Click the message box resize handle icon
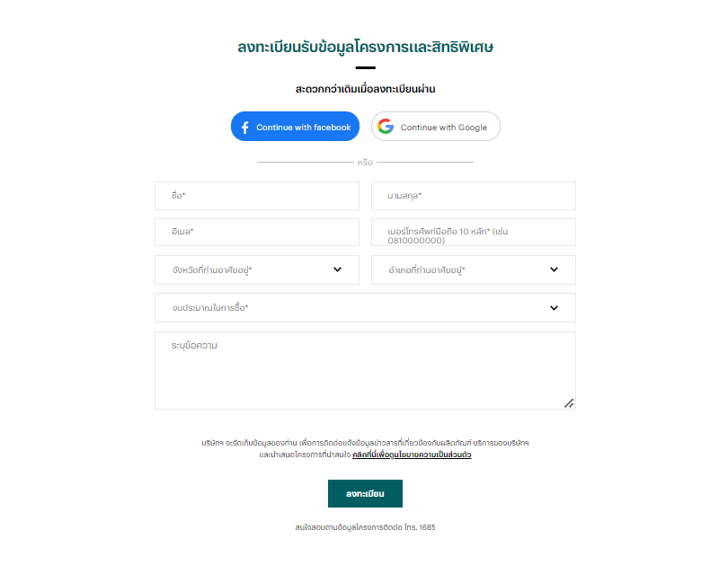Screen dimensions: 728x574 (x=569, y=403)
